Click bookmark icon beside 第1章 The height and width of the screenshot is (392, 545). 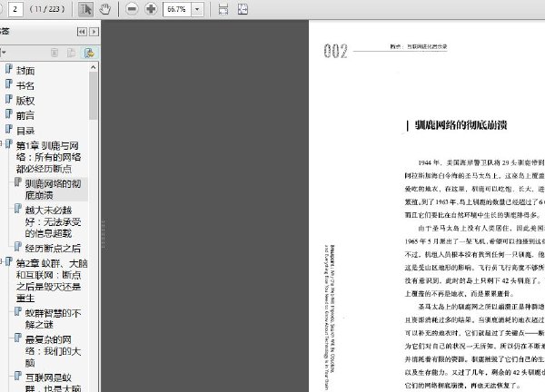tap(9, 144)
